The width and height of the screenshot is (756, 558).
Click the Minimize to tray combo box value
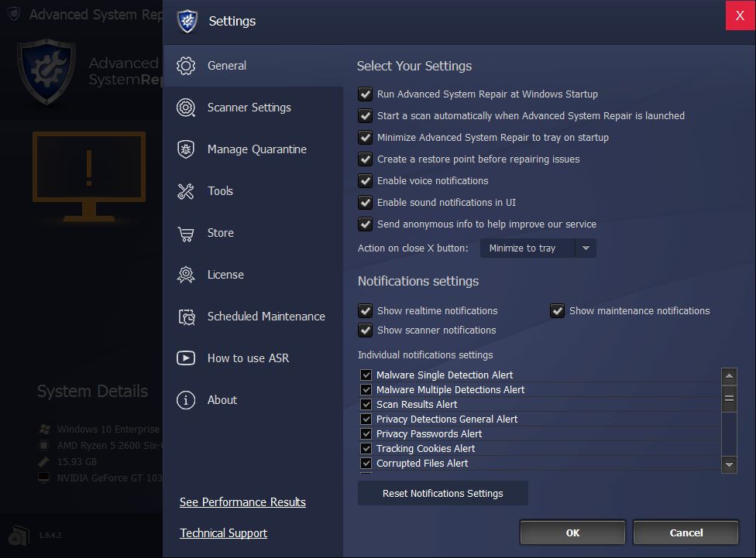[527, 248]
